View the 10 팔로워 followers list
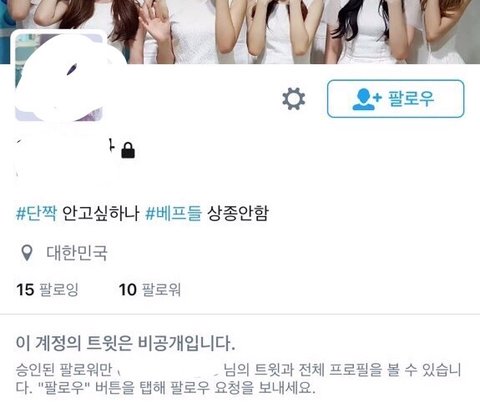Viewport: 480px width, 413px height. click(x=150, y=289)
